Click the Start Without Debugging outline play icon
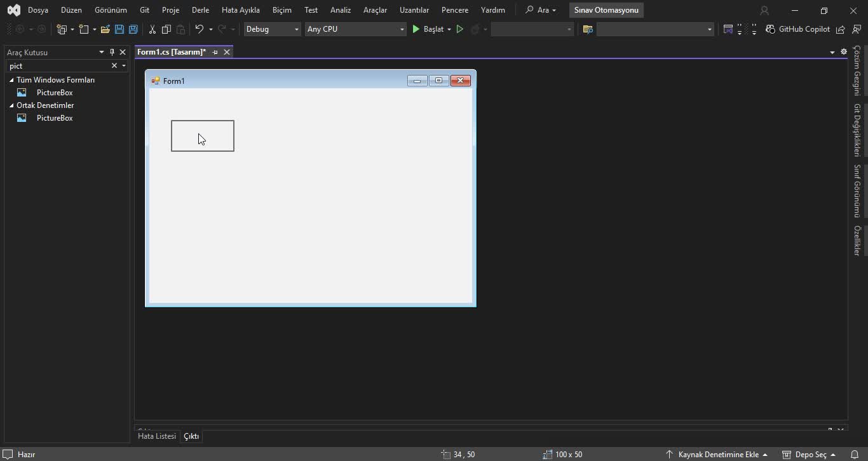The width and height of the screenshot is (868, 461). pos(460,29)
